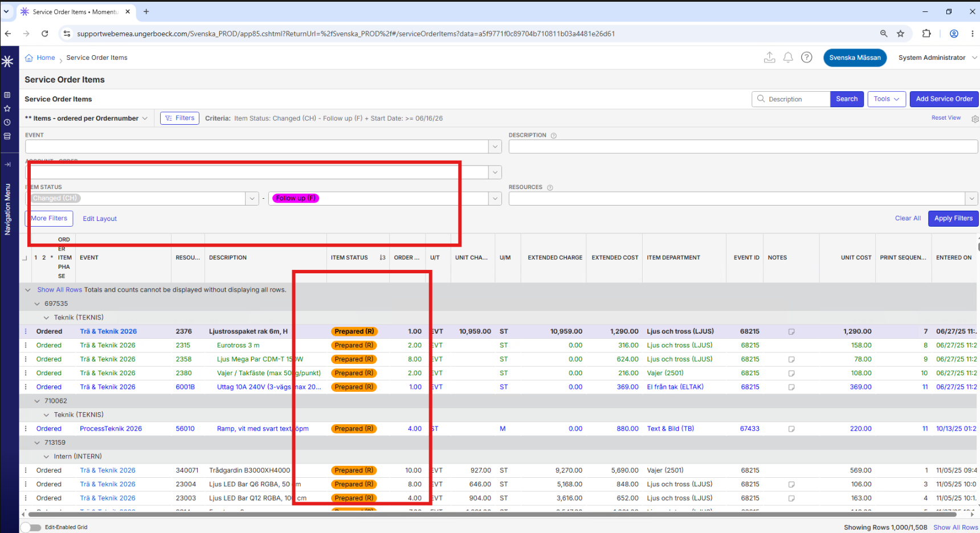Open the Changed (CH) item status dropdown
This screenshot has height=533, width=980.
pyautogui.click(x=252, y=198)
